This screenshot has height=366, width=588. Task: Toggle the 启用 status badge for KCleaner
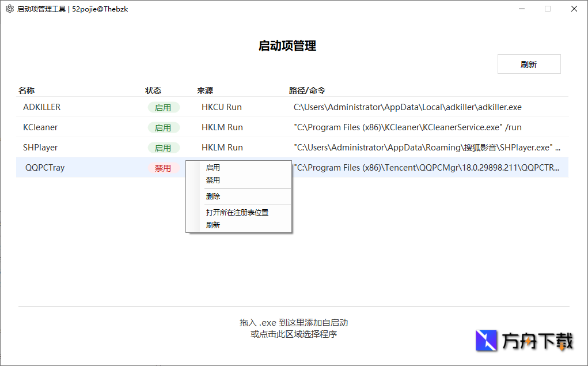[164, 127]
